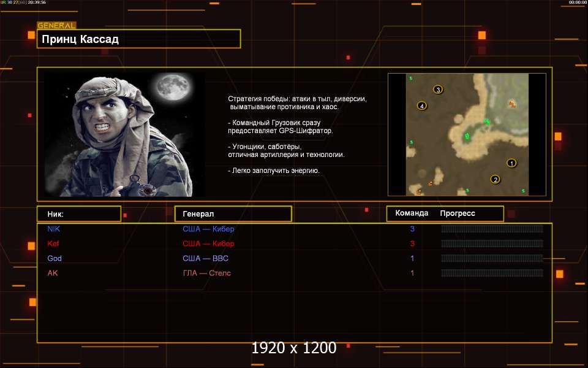
Task: Click the Ник: column header
Action: [79, 213]
